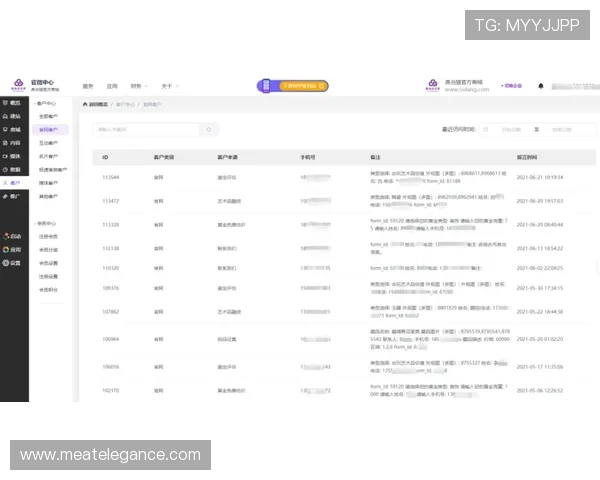Click the orange button in the header pill

pos(303,86)
